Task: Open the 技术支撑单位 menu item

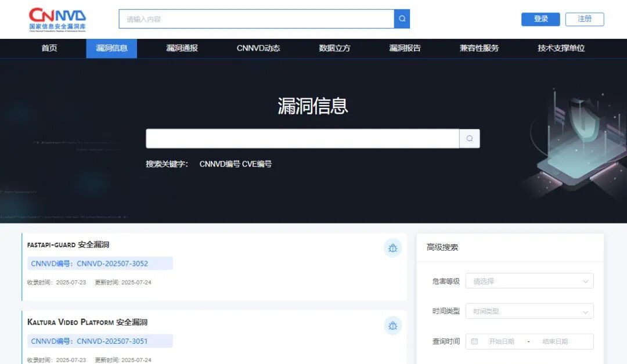Action: (560, 48)
